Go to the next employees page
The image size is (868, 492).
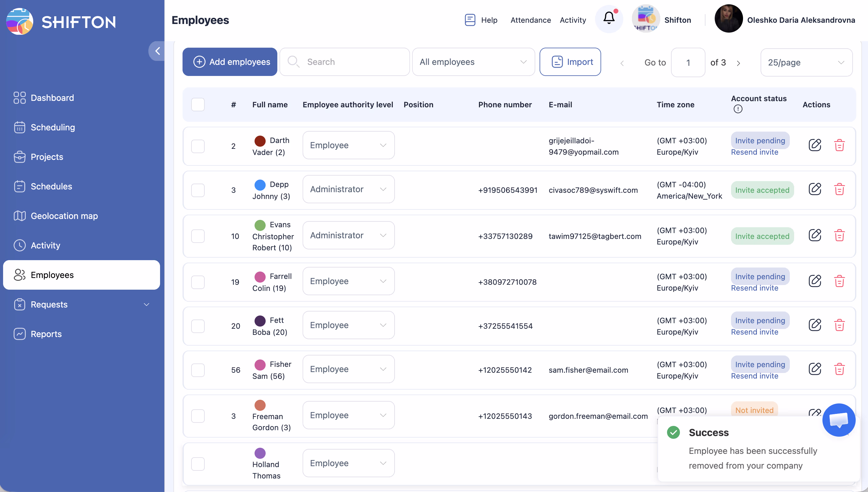pyautogui.click(x=738, y=63)
